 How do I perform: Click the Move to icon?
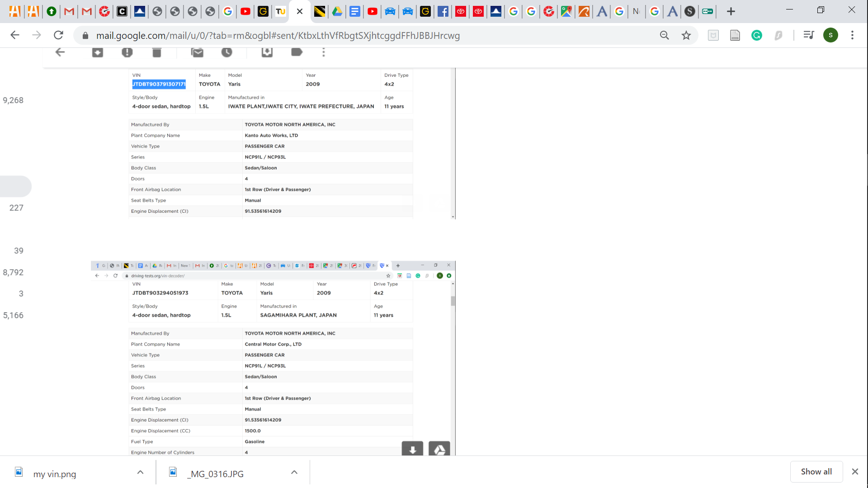click(267, 52)
